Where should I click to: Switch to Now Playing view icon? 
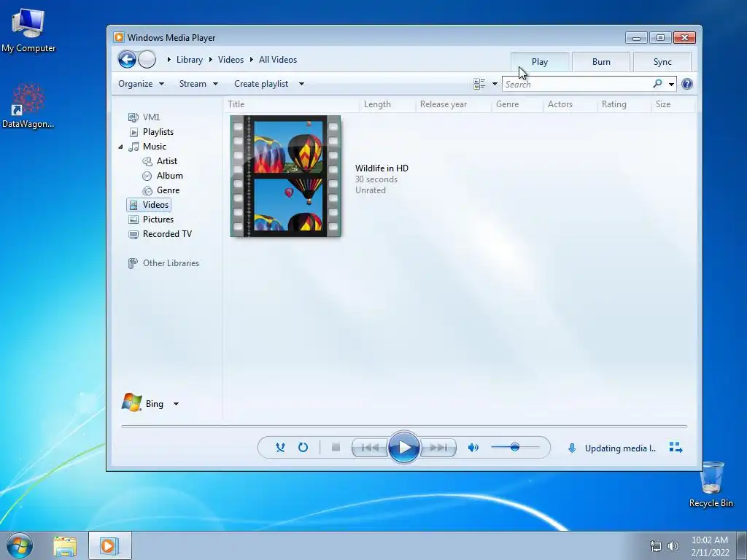point(676,448)
